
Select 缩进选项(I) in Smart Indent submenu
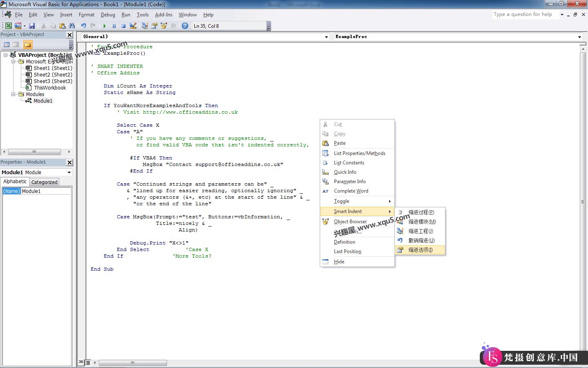click(420, 250)
